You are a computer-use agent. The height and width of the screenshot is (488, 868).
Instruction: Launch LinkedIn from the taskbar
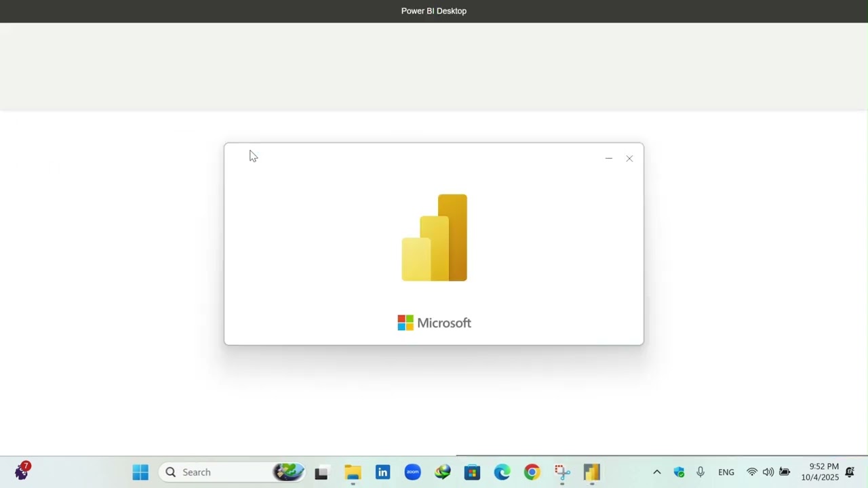[382, 472]
